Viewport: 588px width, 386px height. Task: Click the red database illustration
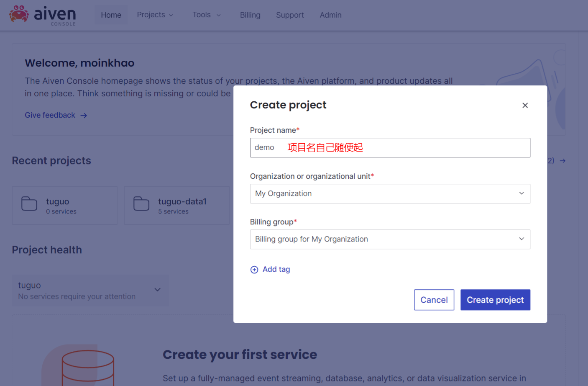(88, 368)
